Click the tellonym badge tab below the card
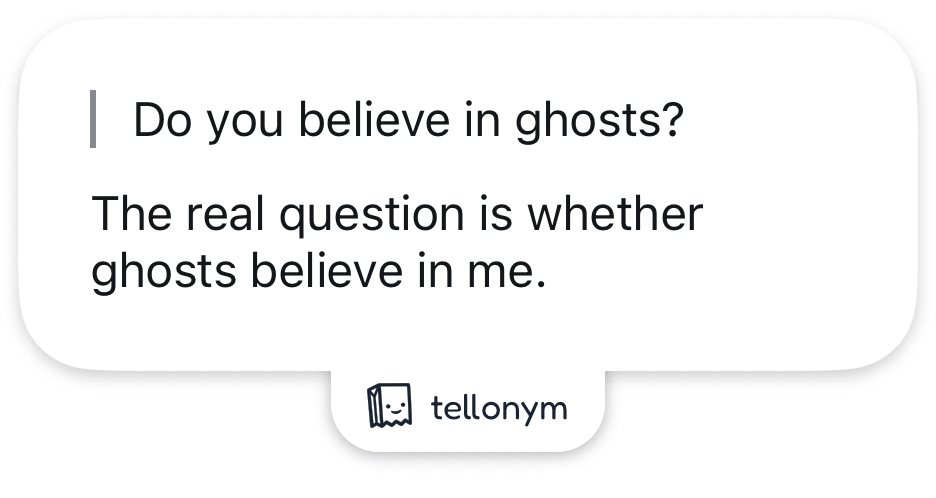The image size is (936, 498). [x=467, y=408]
